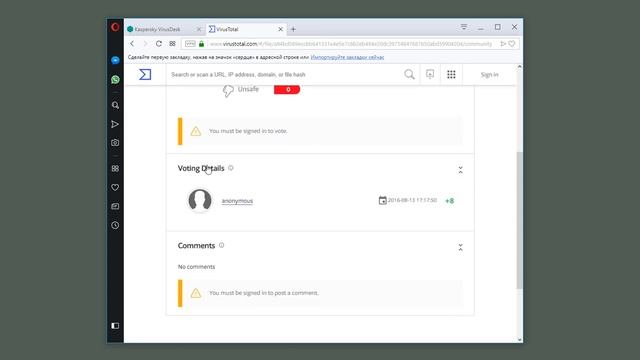Go to VirusTotal home via sigma logo
Image resolution: width=640 pixels, height=360 pixels.
[x=145, y=75]
